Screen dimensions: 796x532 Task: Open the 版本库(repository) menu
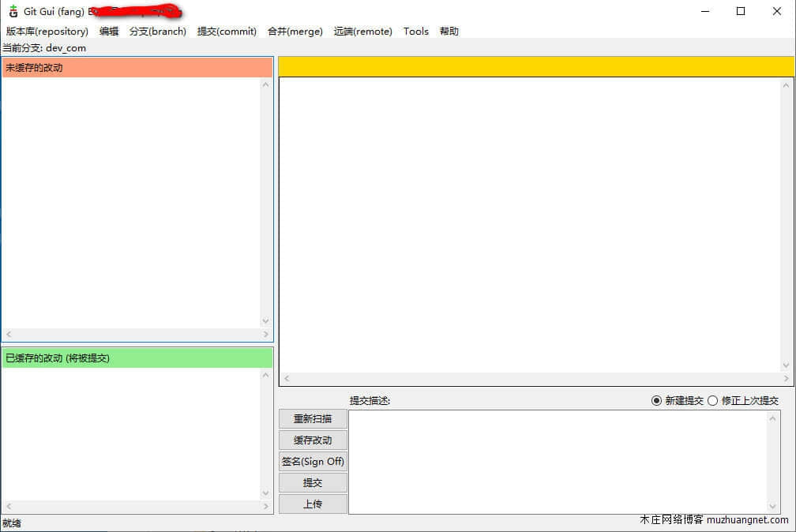point(47,32)
